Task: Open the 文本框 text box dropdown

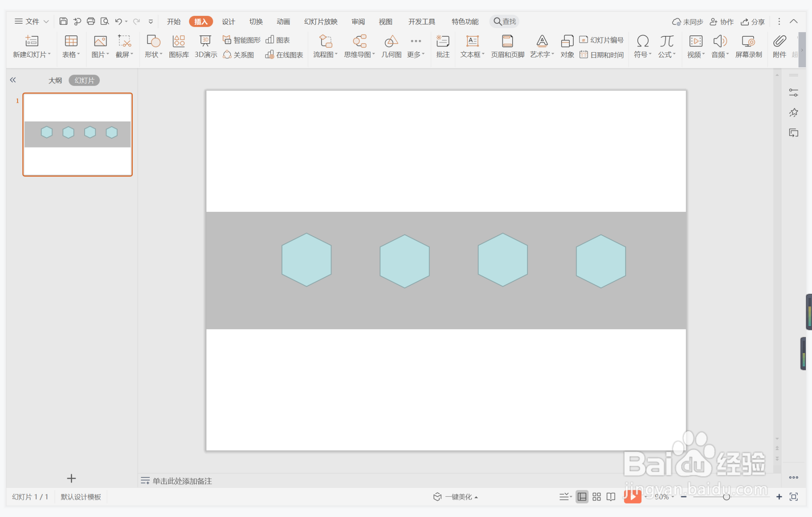Action: pyautogui.click(x=472, y=54)
